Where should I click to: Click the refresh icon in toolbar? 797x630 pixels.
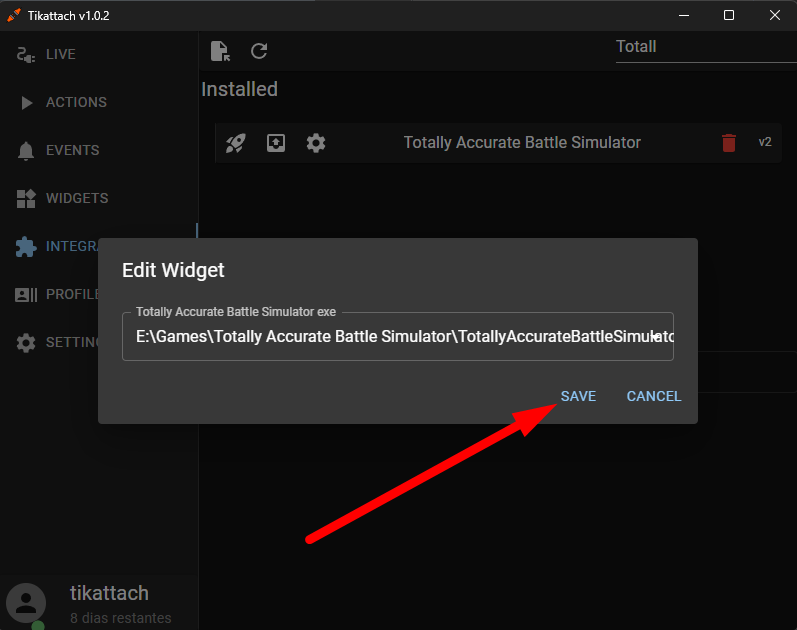(x=259, y=51)
